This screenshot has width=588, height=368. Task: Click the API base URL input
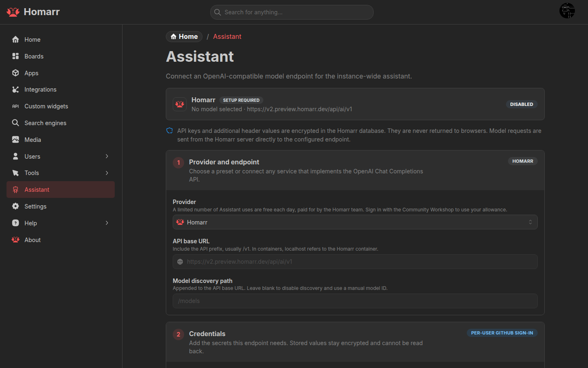355,262
